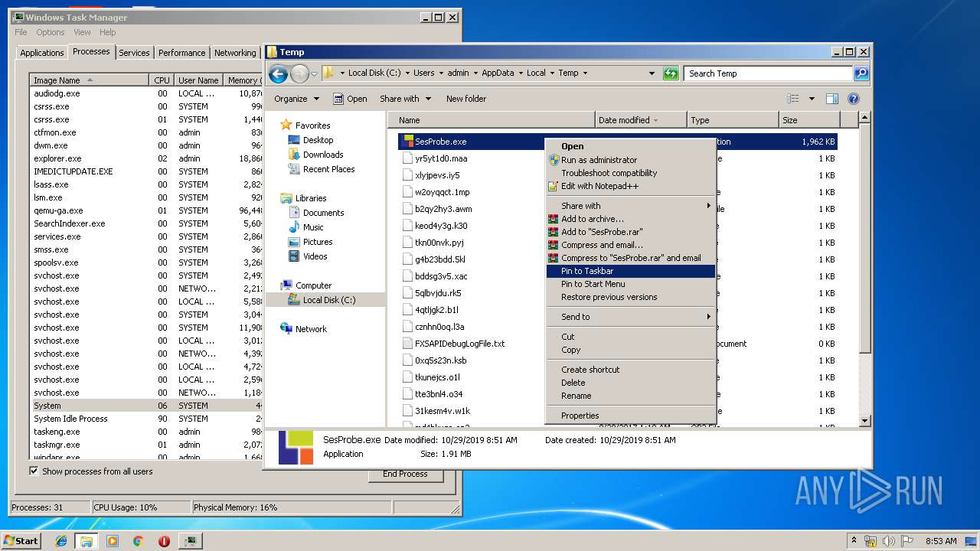Click Chrome icon on taskbar
The height and width of the screenshot is (551, 980).
click(138, 541)
